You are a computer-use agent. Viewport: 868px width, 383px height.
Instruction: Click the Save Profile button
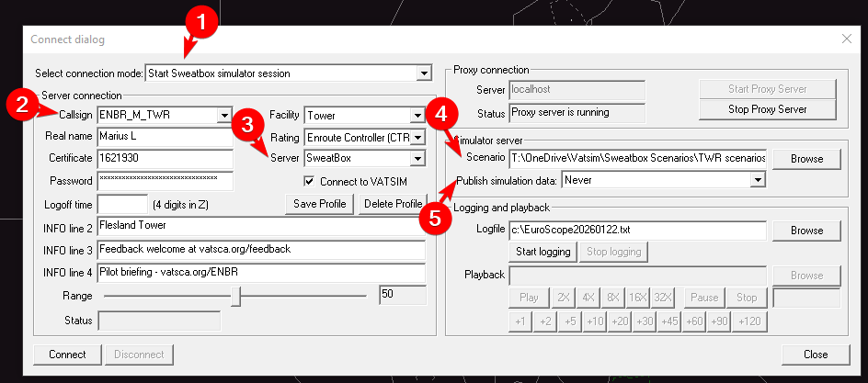click(320, 203)
